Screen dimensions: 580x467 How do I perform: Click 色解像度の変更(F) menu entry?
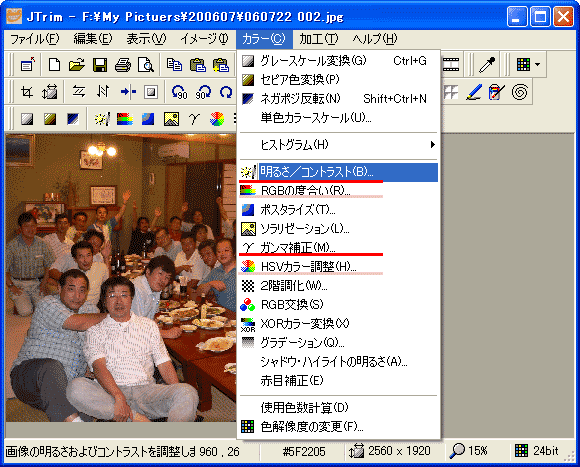(338, 427)
